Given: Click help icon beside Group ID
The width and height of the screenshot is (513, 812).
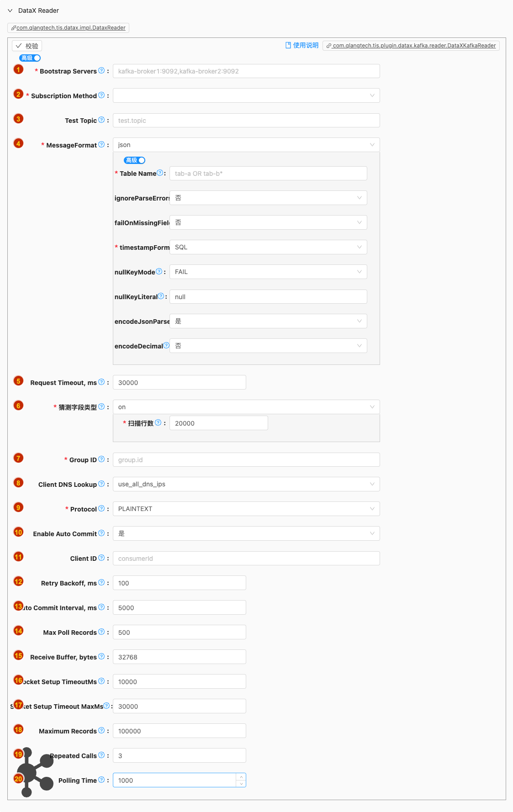Looking at the screenshot, I should pyautogui.click(x=101, y=459).
